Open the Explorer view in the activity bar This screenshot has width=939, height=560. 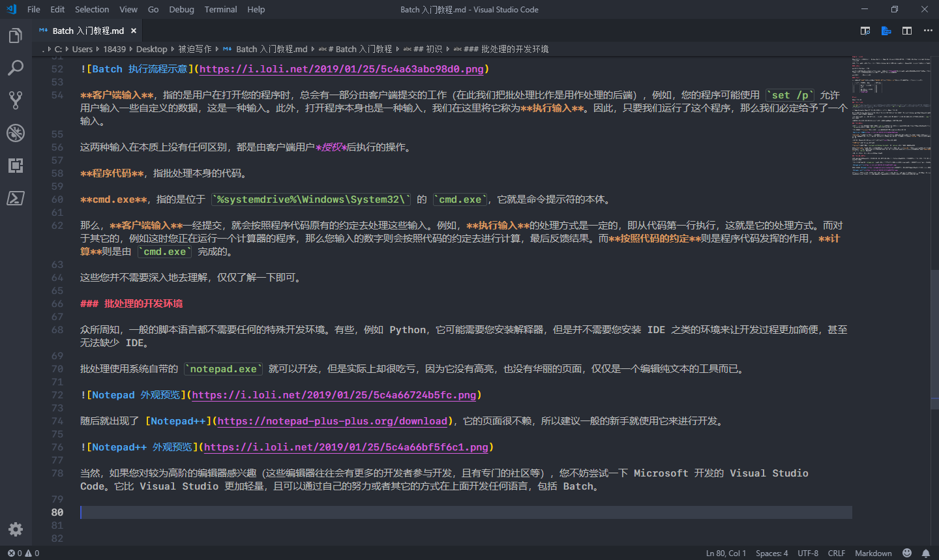16,35
